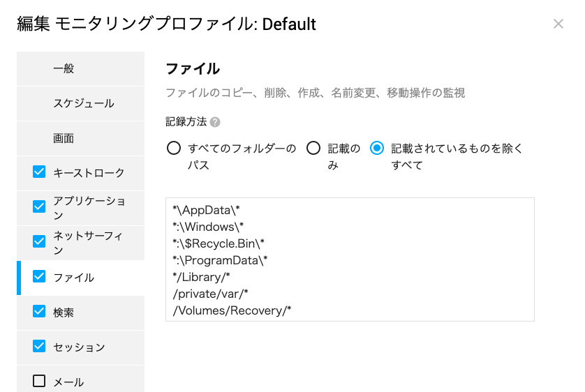Select the すべてのフォルダーのパス radio option
Image resolution: width=585 pixels, height=392 pixels.
(174, 149)
